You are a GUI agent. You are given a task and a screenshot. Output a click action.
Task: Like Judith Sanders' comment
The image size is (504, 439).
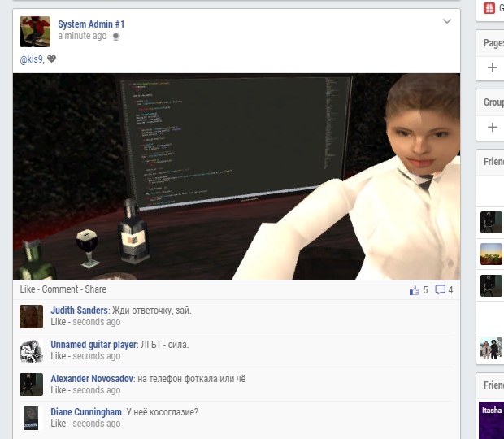[x=58, y=322]
